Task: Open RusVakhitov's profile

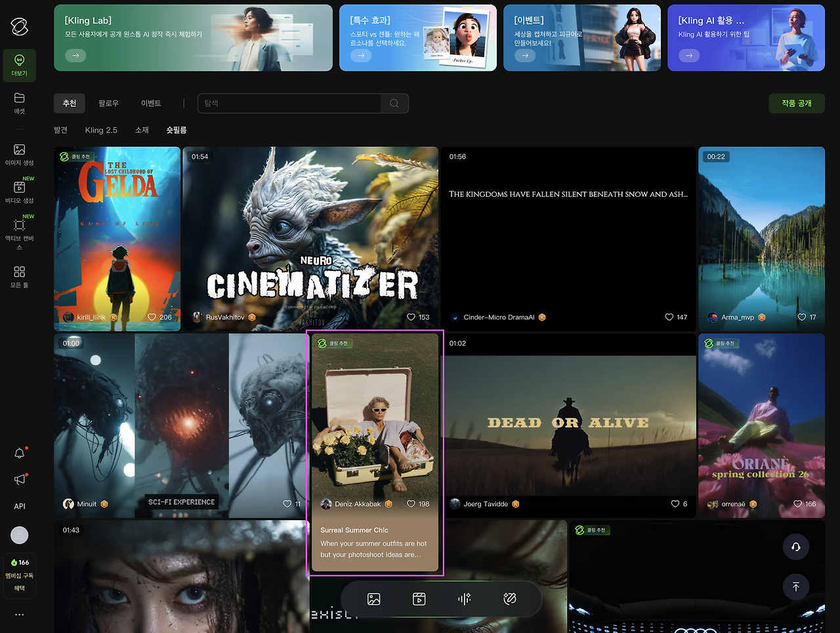Action: click(x=224, y=317)
